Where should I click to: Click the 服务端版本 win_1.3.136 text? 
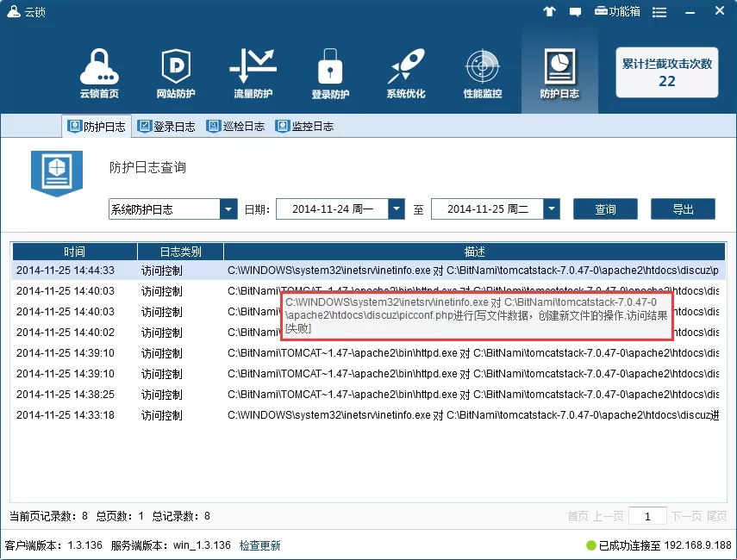click(x=171, y=545)
